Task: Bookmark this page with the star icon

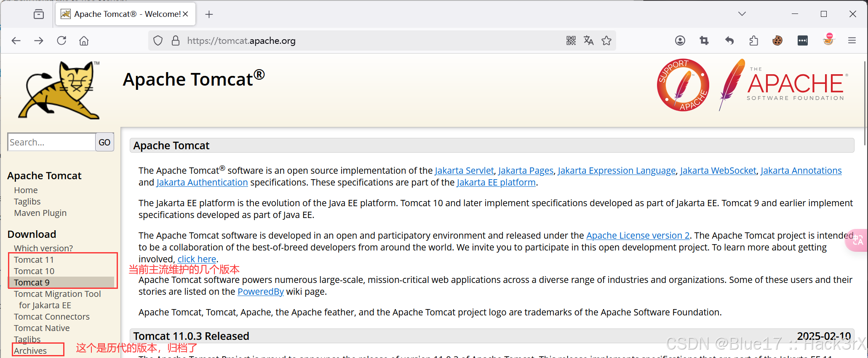Action: [x=606, y=40]
